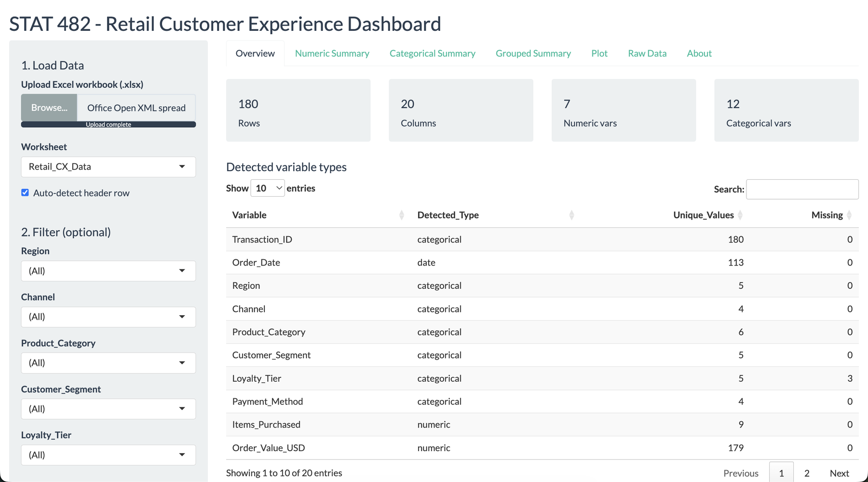Click the Upload complete progress bar
Screen dimensions: 868x482
108,124
